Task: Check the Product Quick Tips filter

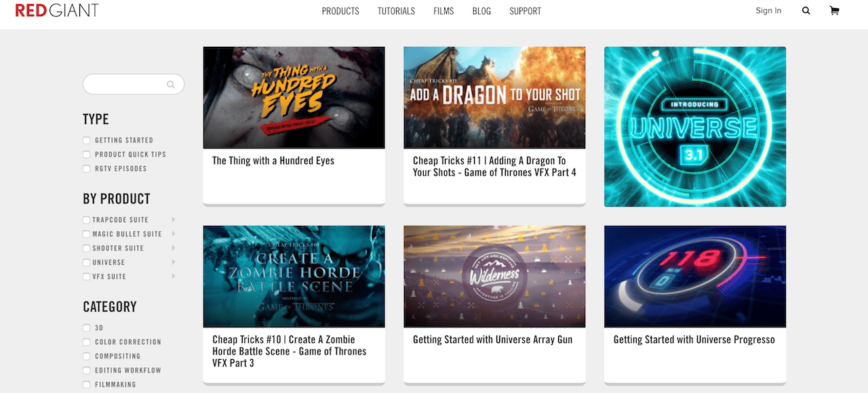Action: [x=87, y=154]
